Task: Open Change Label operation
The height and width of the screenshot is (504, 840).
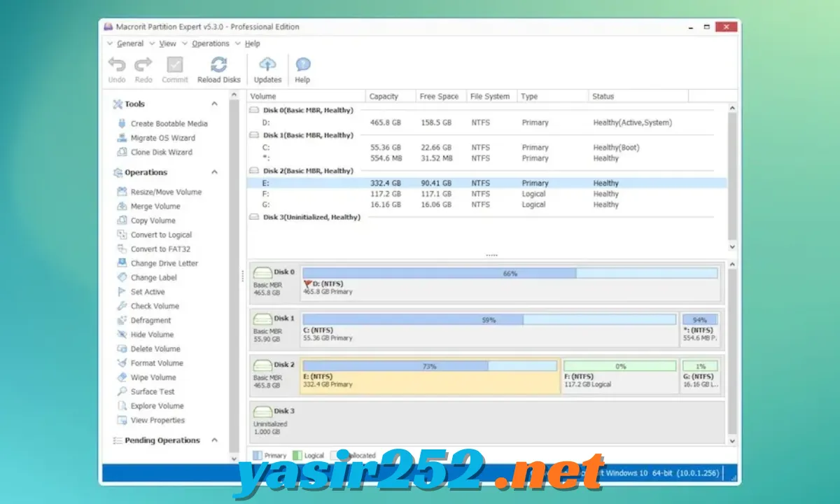Action: coord(154,278)
